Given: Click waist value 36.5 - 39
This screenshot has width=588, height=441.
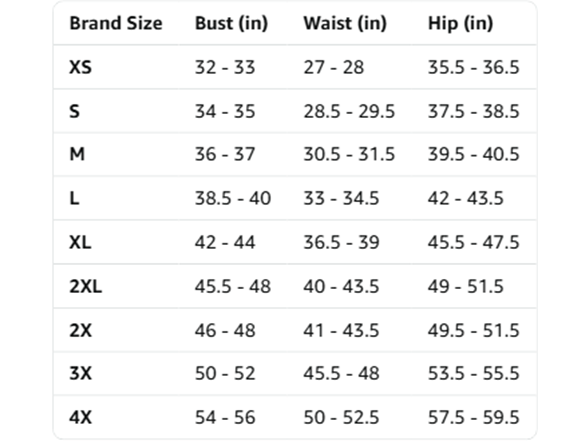Looking at the screenshot, I should pos(341,242).
